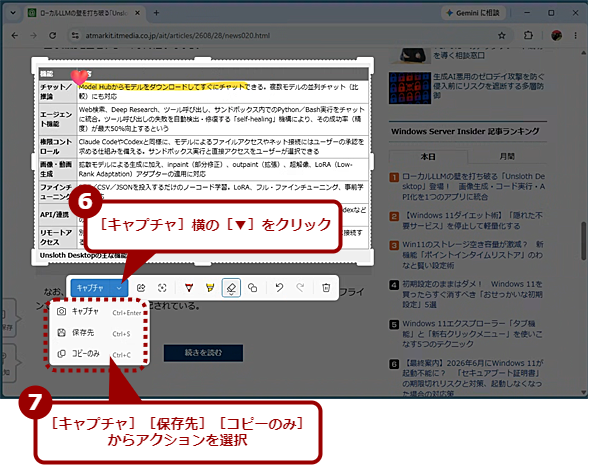Image resolution: width=589 pixels, height=465 pixels.
Task: Switch to the 月間 ranking tab
Action: (x=507, y=157)
